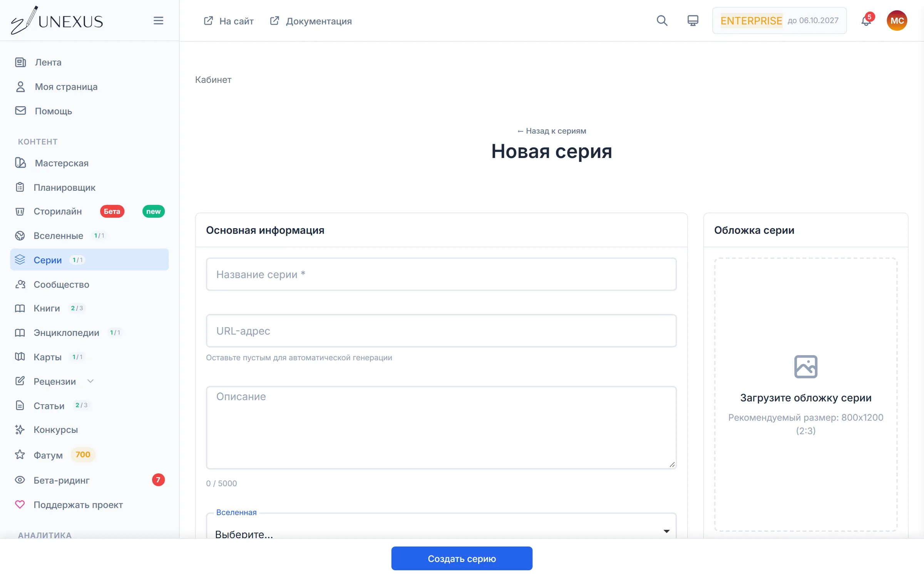Click the ENTERPRISE plan badge
Image resolution: width=924 pixels, height=578 pixels.
(751, 20)
